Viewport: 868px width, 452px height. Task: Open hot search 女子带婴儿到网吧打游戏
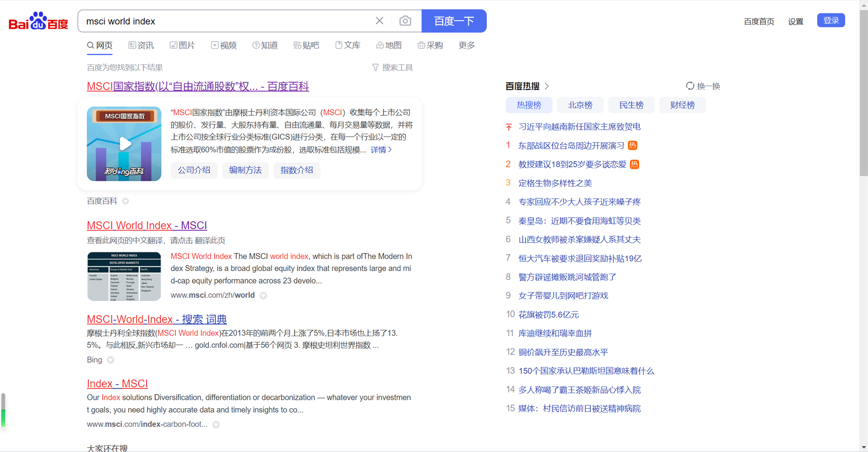tap(563, 295)
